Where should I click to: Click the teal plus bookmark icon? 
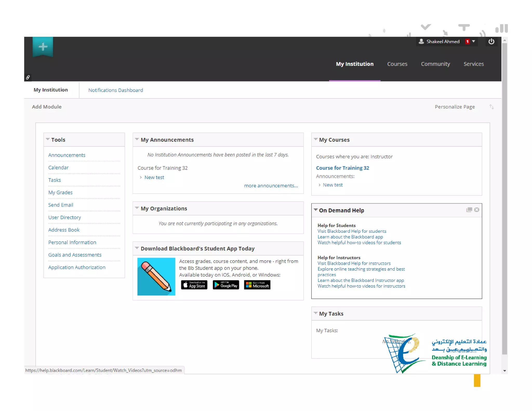tap(43, 47)
